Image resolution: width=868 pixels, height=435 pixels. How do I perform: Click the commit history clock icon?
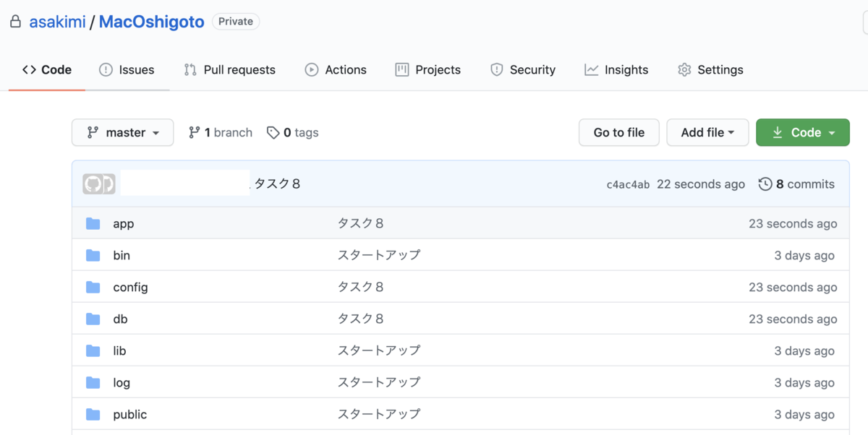[765, 184]
